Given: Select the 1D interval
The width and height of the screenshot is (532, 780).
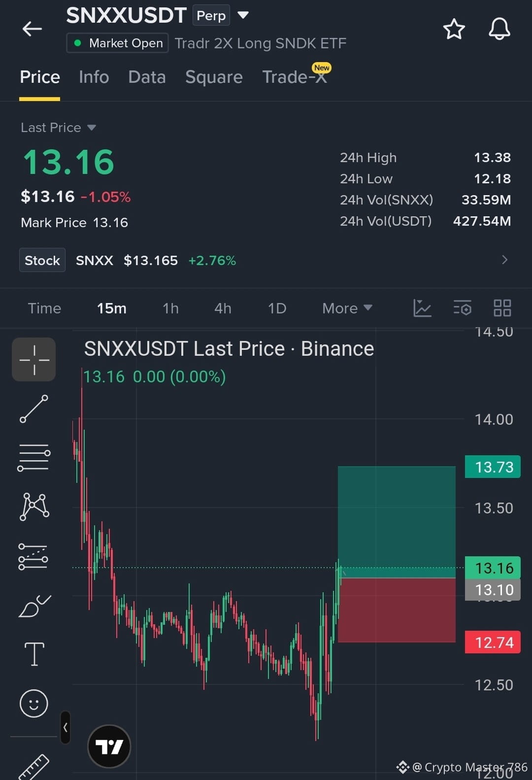Looking at the screenshot, I should click(277, 308).
